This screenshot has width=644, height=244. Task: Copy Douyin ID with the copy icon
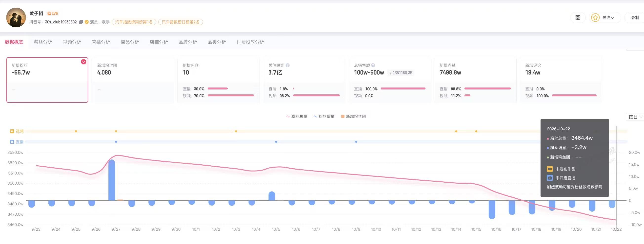(80, 22)
